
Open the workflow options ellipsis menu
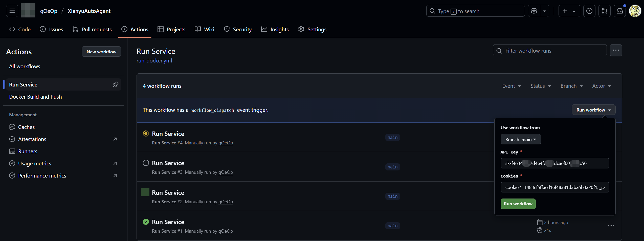pyautogui.click(x=616, y=50)
